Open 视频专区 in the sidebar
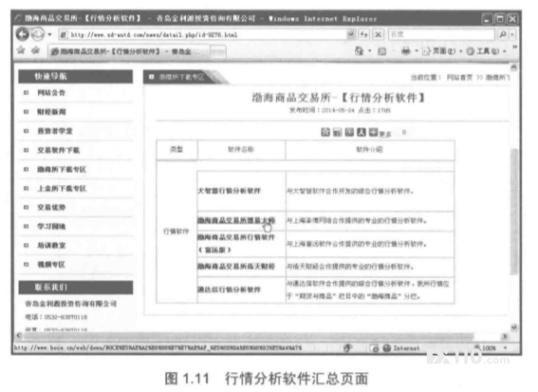Image resolution: width=538 pixels, height=392 pixels. (x=51, y=264)
